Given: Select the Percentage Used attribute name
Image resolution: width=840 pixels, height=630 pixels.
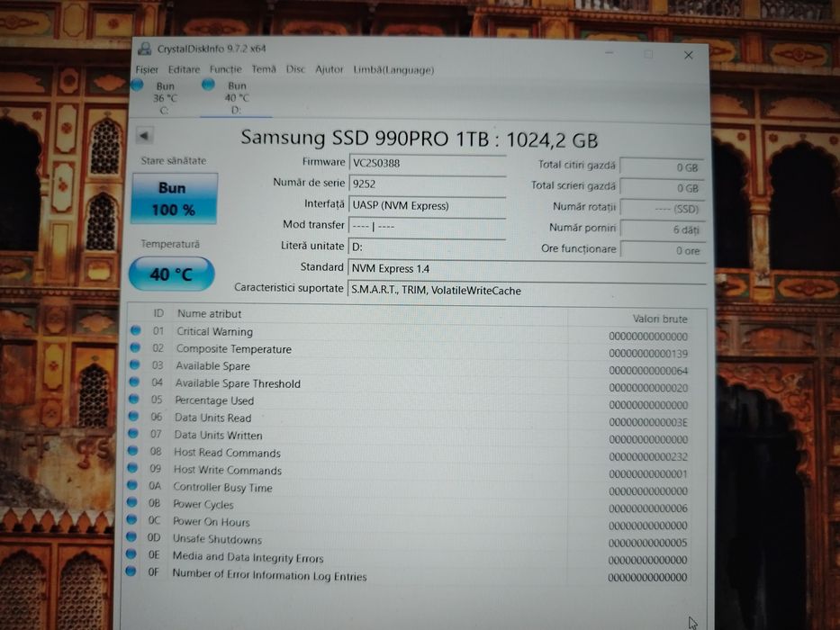Looking at the screenshot, I should pyautogui.click(x=214, y=400).
